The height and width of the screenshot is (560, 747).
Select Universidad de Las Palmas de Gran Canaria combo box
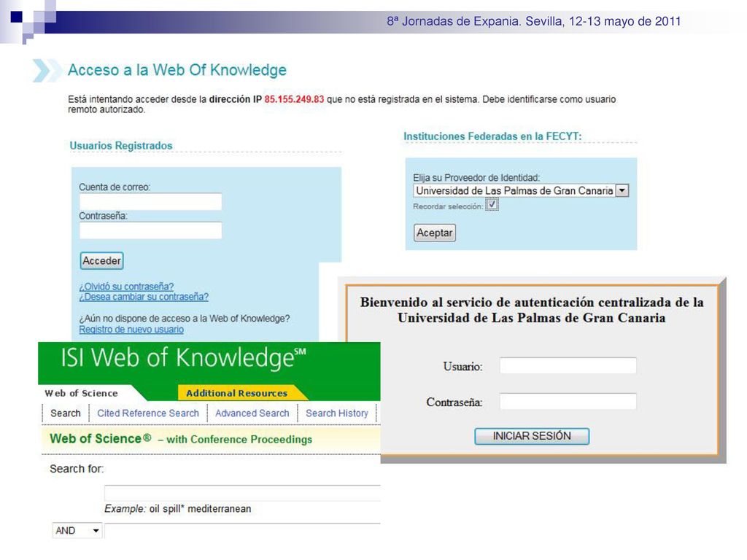(521, 190)
